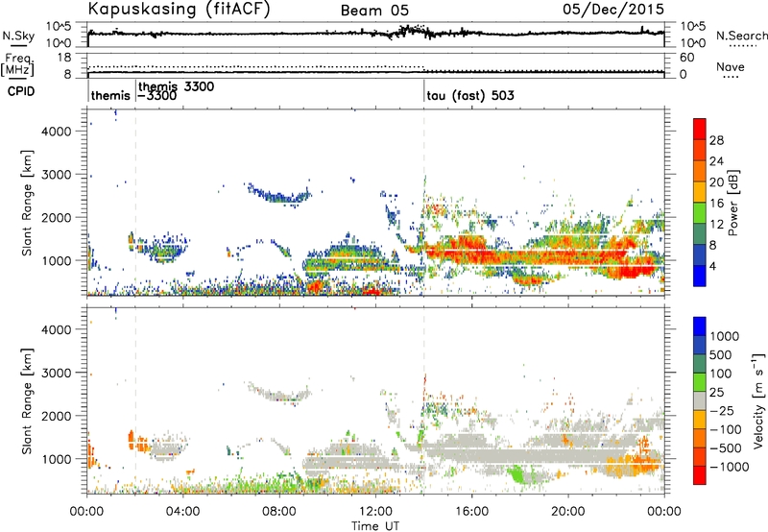768x532 pixels.
Task: Click the '-3300' CPID annotation
Action: (156, 95)
